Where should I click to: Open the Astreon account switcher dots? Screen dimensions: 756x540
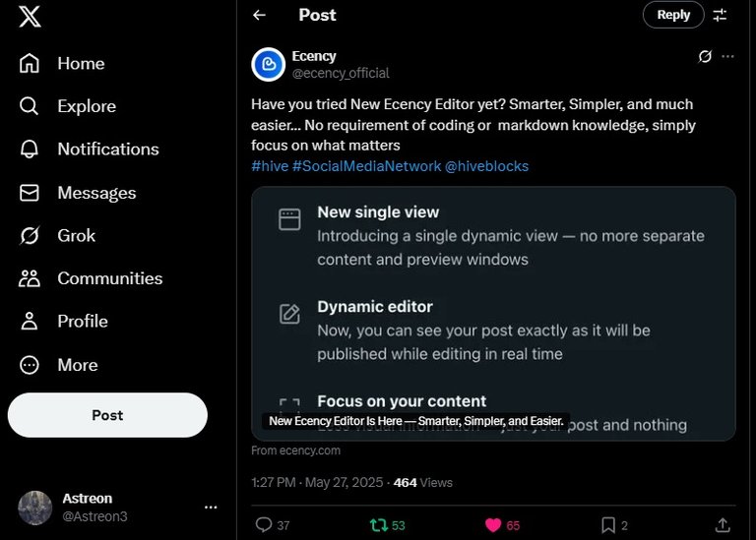(x=211, y=508)
